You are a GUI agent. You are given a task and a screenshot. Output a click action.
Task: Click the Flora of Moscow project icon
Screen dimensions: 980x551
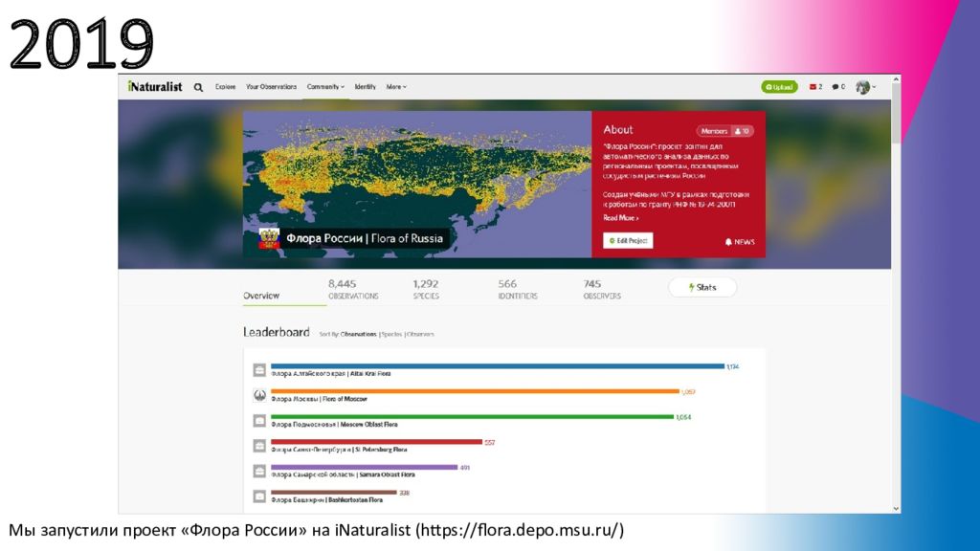pos(259,395)
